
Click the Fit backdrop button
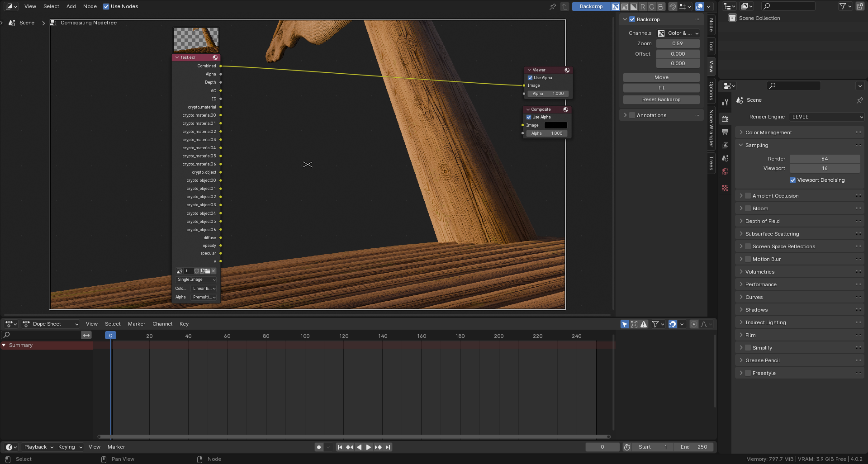[661, 88]
